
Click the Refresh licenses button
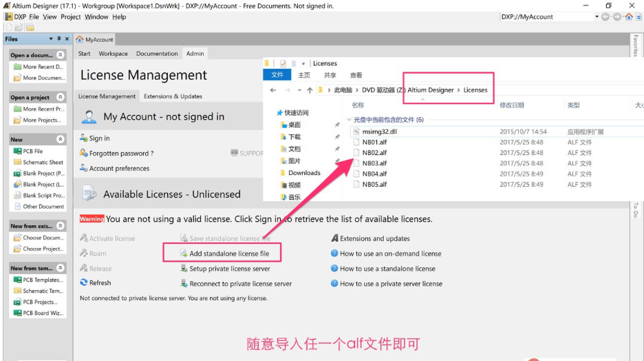coord(95,283)
